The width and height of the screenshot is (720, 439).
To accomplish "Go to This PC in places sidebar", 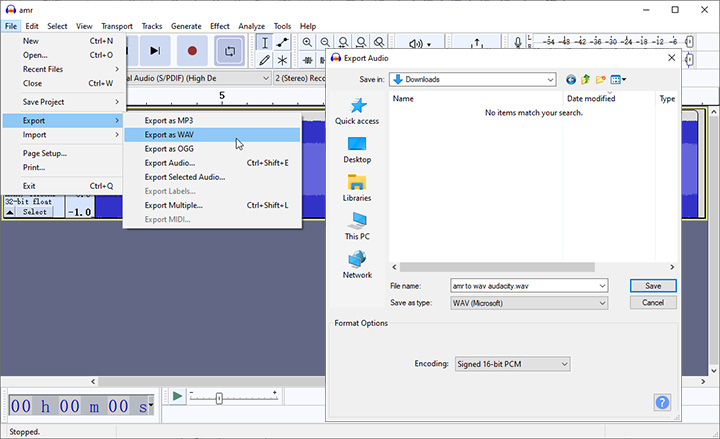I will 357,226.
